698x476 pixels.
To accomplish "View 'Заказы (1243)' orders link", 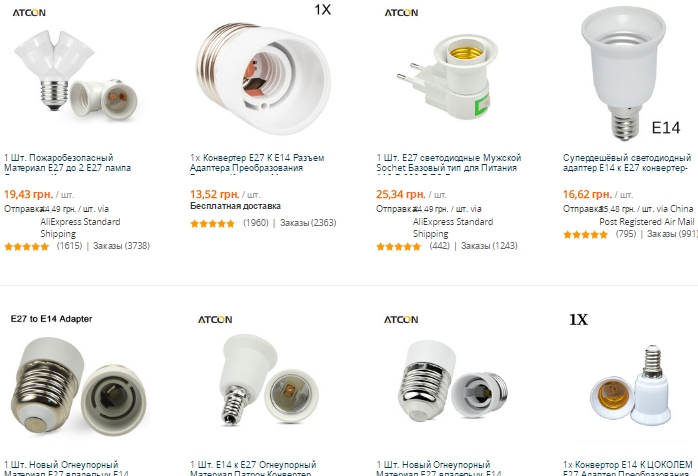I will pos(489,246).
